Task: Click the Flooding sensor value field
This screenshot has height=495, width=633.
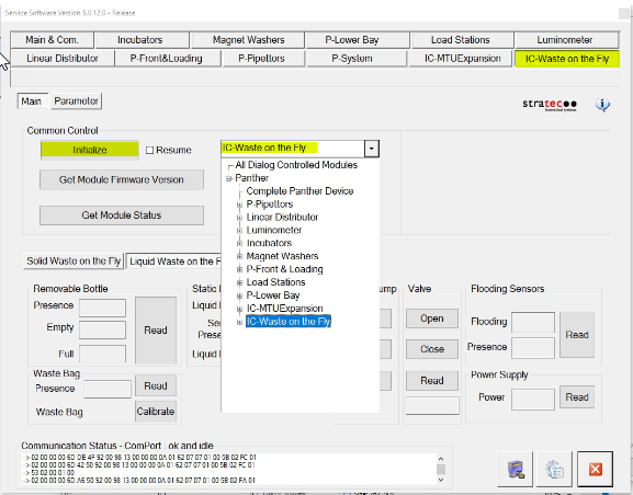Action: click(532, 322)
